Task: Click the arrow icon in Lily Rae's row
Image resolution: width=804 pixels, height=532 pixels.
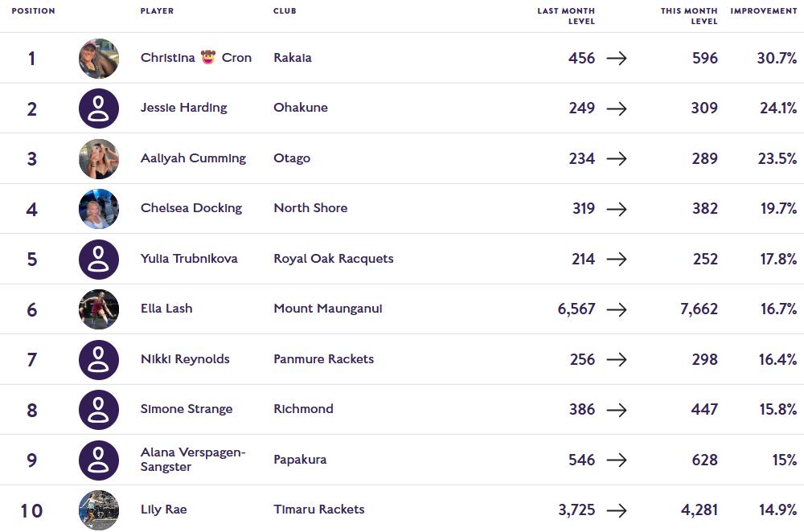Action: point(617,510)
